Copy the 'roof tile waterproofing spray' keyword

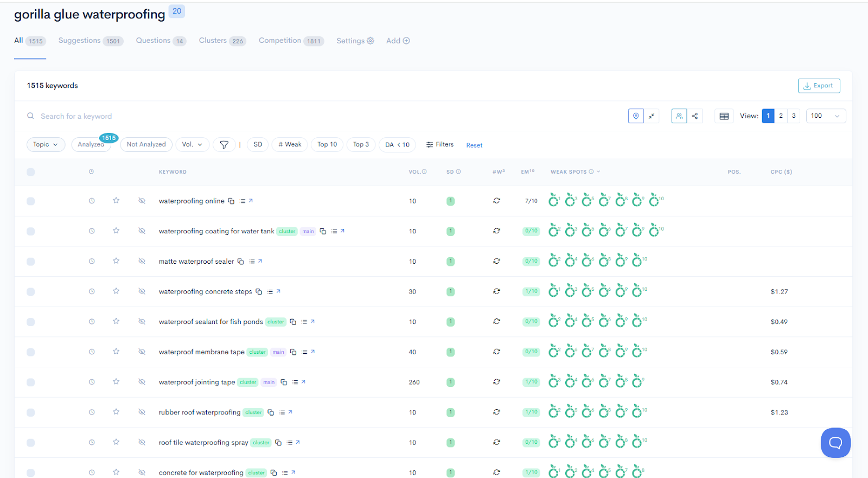278,443
